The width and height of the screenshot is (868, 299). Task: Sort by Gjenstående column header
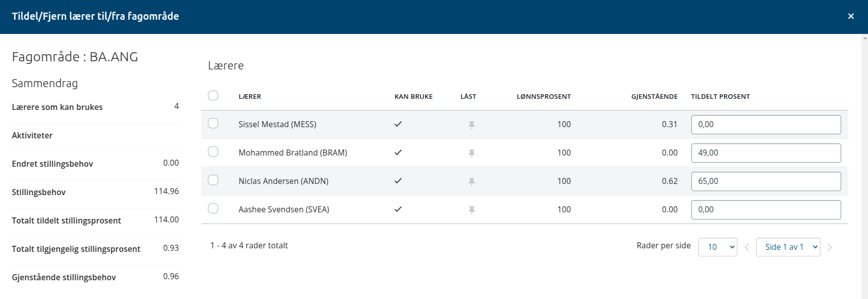pyautogui.click(x=654, y=97)
